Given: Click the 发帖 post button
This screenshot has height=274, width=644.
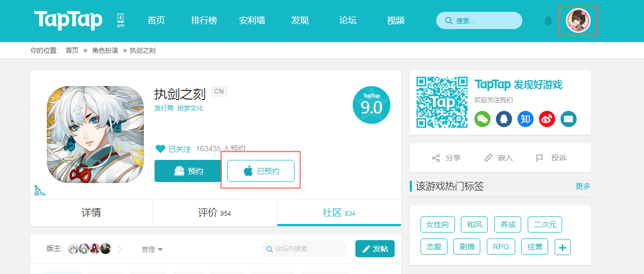Looking at the screenshot, I should pyautogui.click(x=375, y=249).
